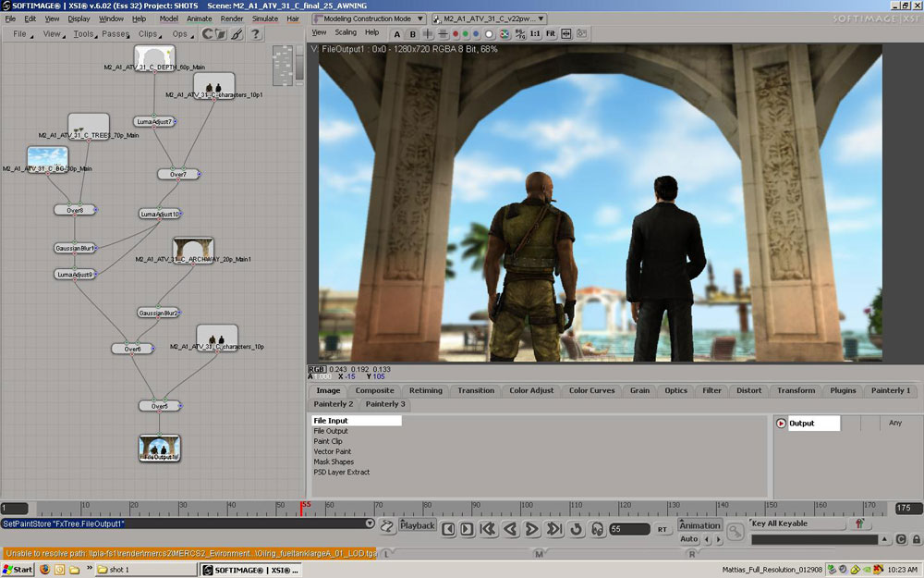This screenshot has height=578, width=924.
Task: Open the FxTree File dropdown menu
Action: click(x=22, y=34)
